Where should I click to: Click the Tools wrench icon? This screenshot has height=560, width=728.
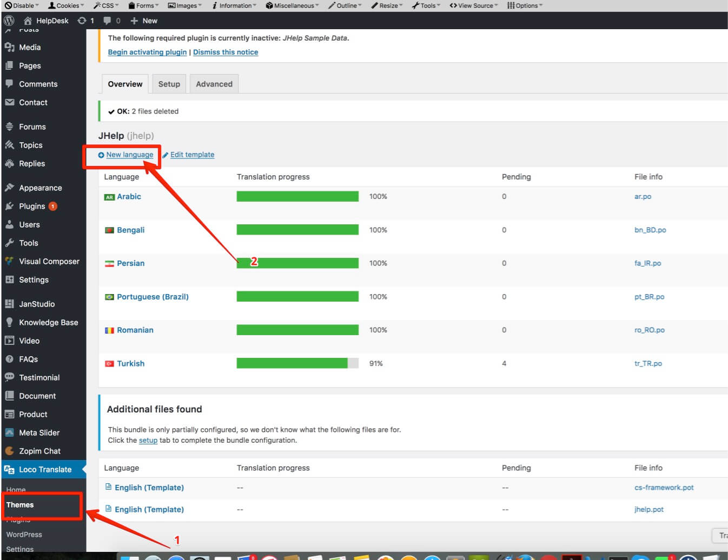pyautogui.click(x=9, y=243)
